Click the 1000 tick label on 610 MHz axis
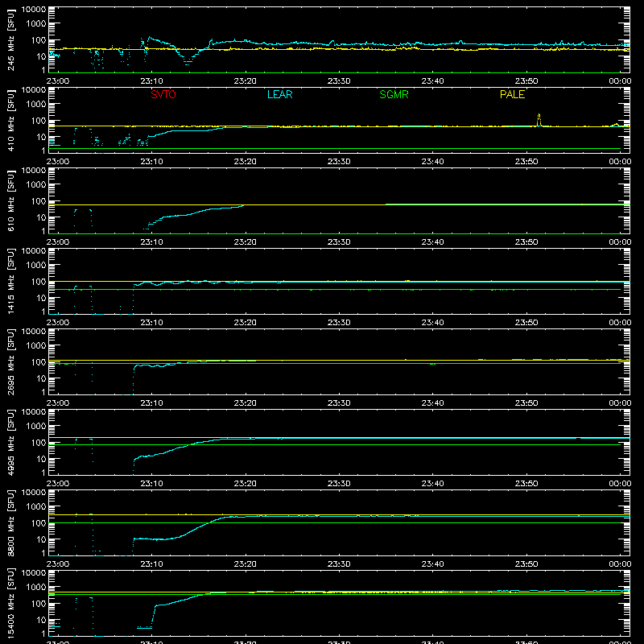The height and width of the screenshot is (644, 644). tap(36, 185)
